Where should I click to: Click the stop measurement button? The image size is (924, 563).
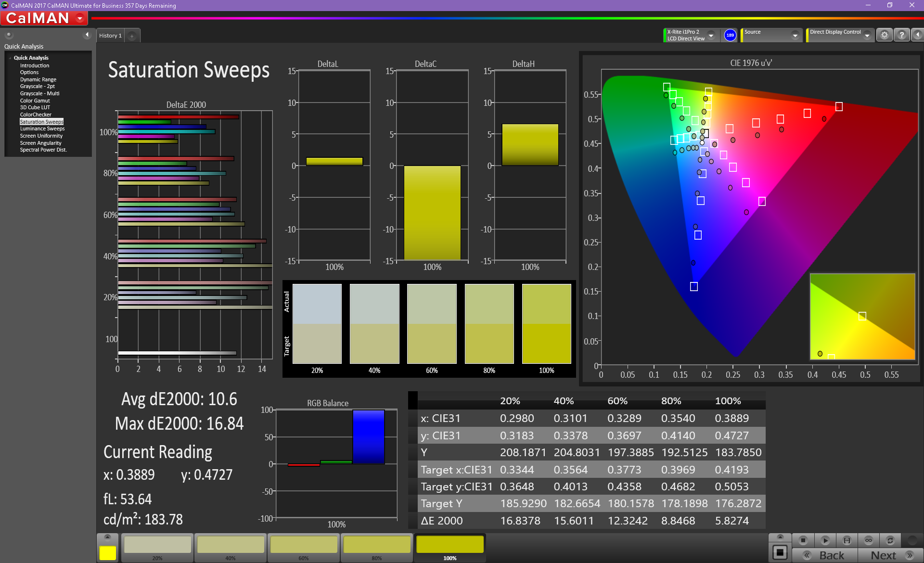803,540
